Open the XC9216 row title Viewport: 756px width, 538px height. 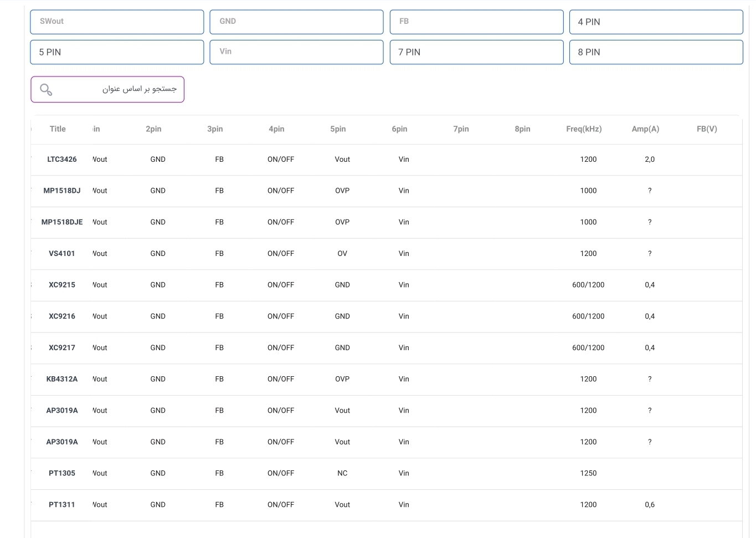click(62, 316)
